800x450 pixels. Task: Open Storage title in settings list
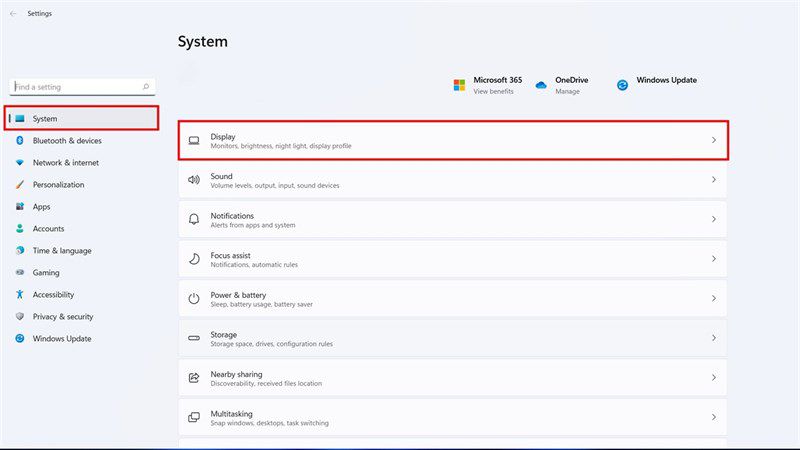(223, 335)
